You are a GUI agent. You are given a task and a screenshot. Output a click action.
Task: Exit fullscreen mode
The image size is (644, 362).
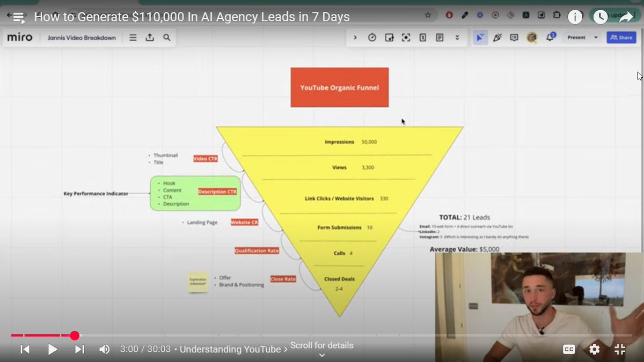coord(619,349)
